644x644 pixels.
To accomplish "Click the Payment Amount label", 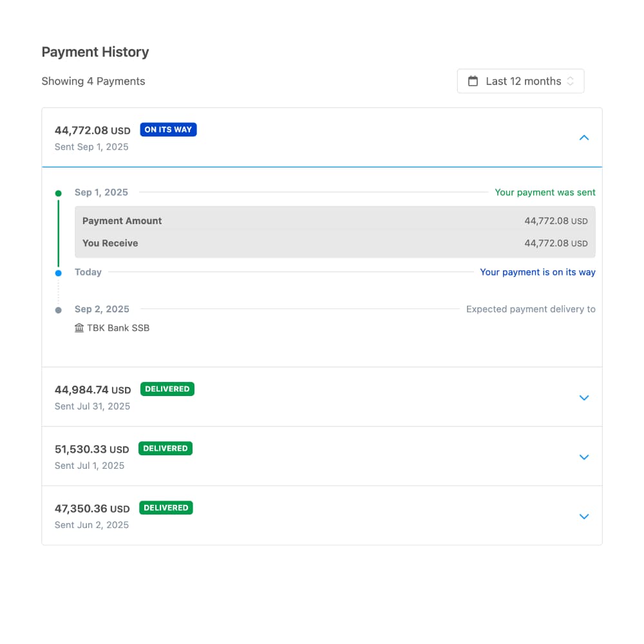I will [122, 220].
